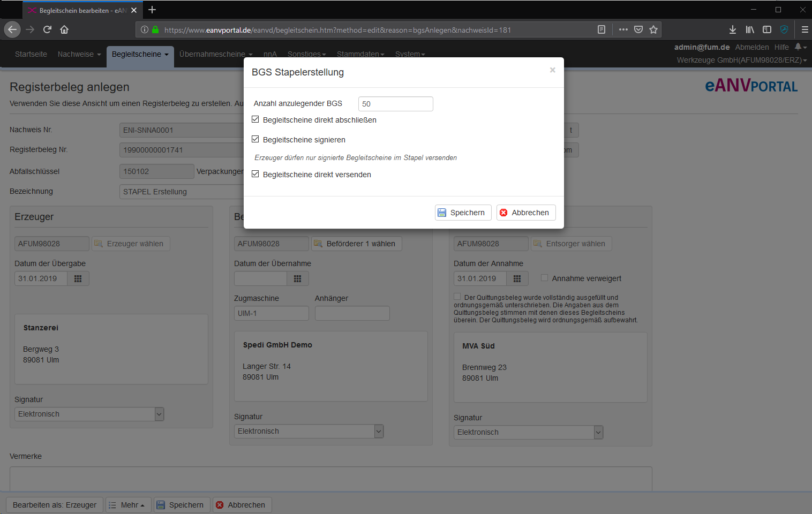Expand Übernahmescheine menu
The width and height of the screenshot is (812, 514).
216,54
